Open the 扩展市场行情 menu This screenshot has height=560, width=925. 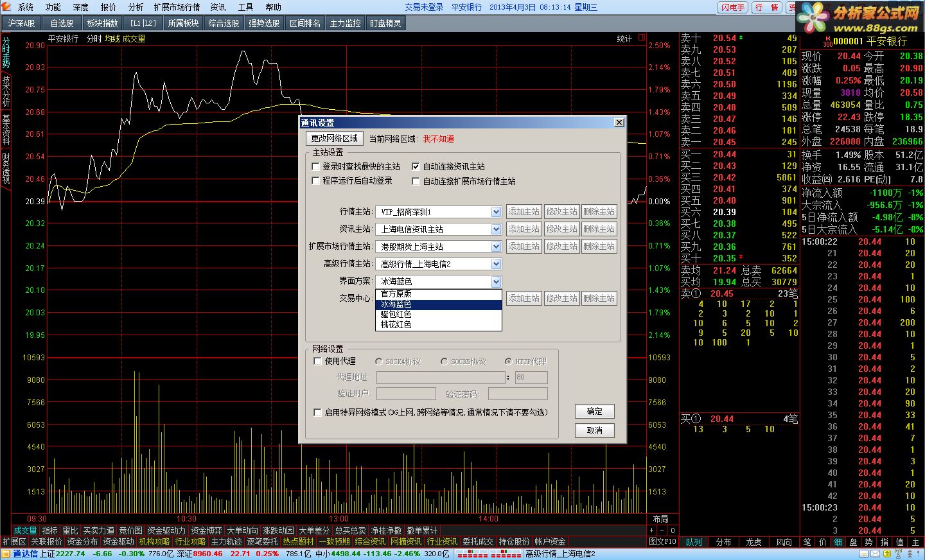point(177,7)
